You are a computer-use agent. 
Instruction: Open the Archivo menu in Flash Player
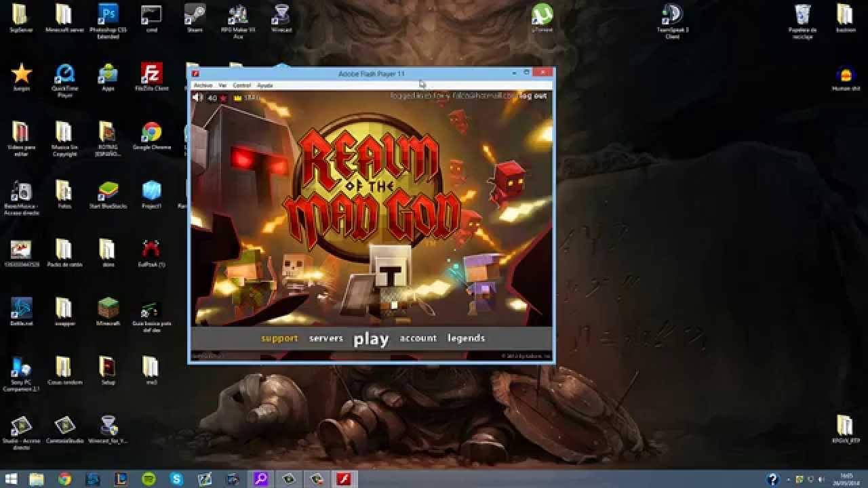coord(203,85)
